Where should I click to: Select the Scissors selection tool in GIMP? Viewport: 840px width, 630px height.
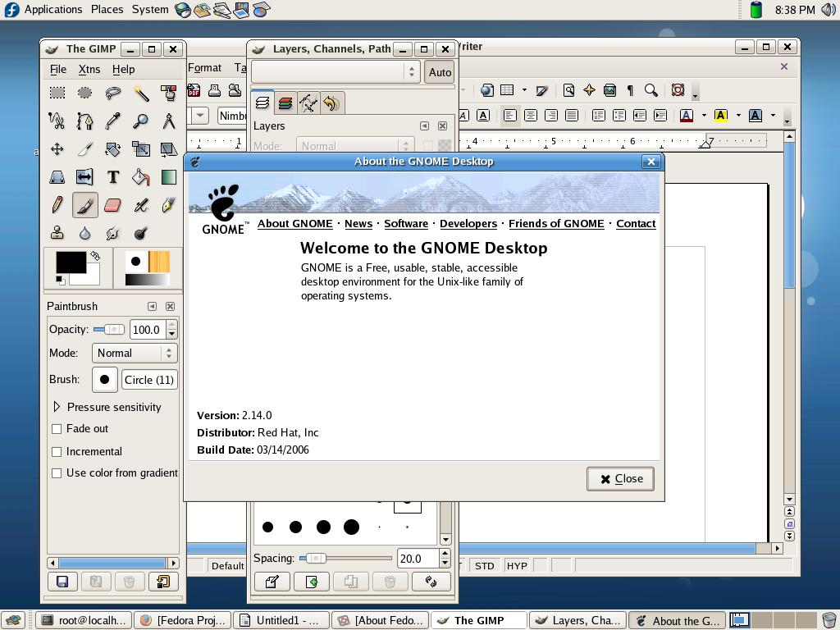[x=57, y=121]
